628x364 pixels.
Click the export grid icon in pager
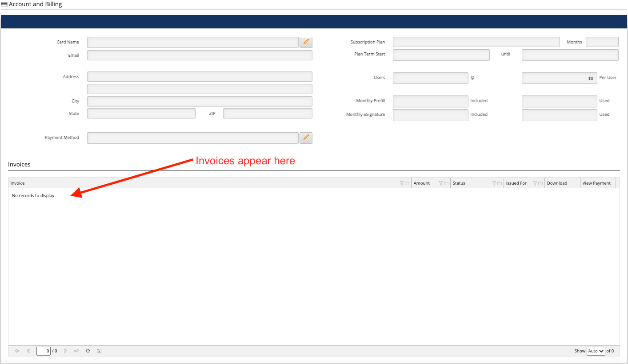[99, 351]
